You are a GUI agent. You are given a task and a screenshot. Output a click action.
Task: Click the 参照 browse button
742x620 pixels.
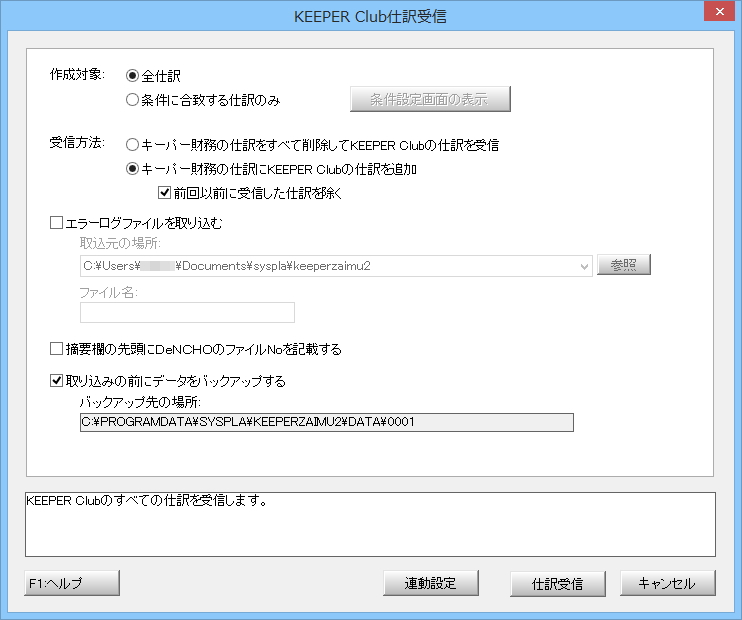624,265
